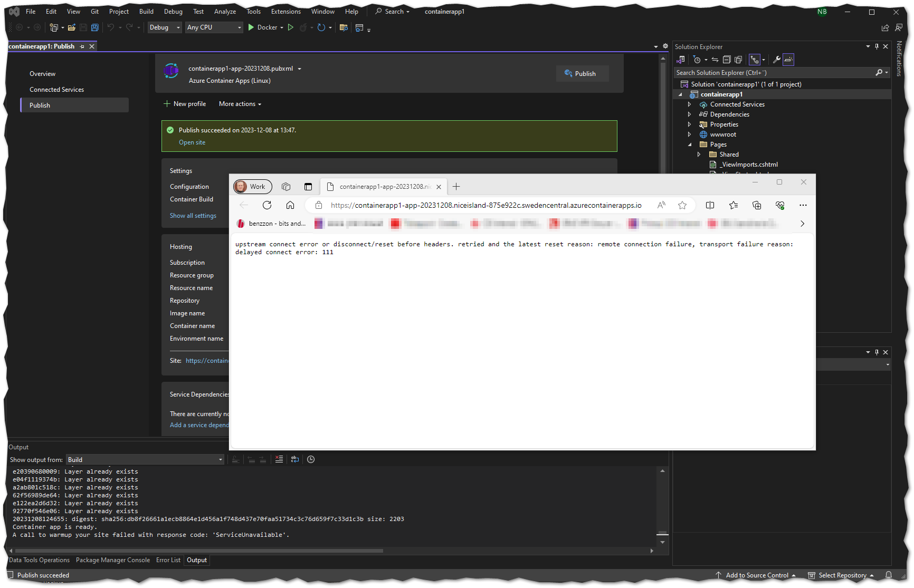The image size is (914, 588).
Task: Click the Save All toolbar icon
Action: [x=95, y=27]
